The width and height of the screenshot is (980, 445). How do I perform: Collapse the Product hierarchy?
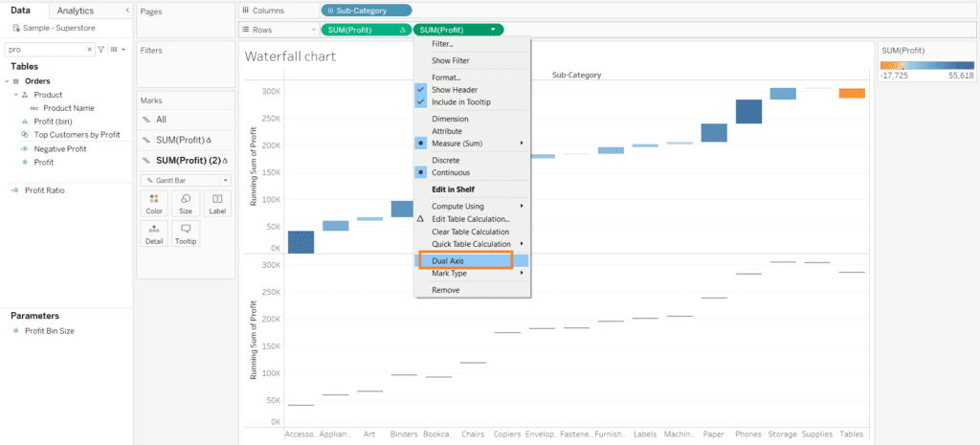15,95
